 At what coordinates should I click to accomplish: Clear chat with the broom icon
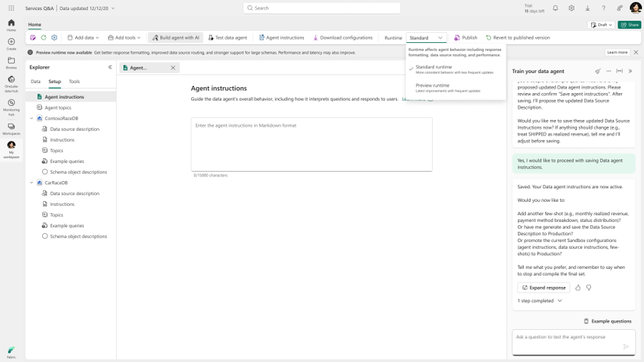[598, 71]
